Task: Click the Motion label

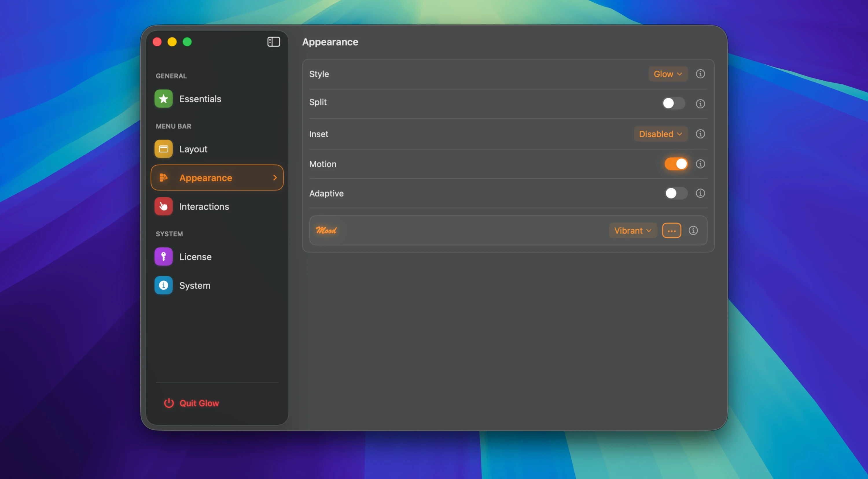Action: [323, 164]
